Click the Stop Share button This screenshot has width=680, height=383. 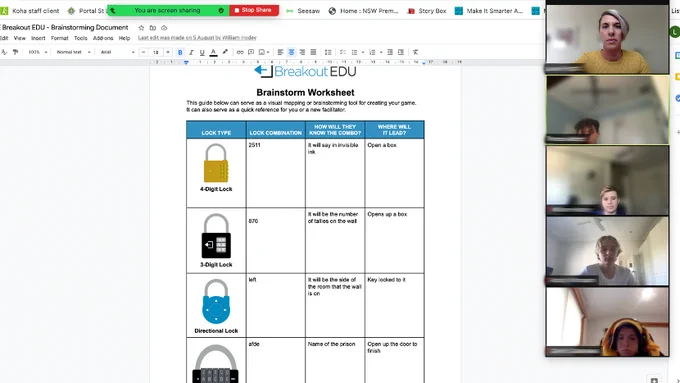pyautogui.click(x=254, y=10)
